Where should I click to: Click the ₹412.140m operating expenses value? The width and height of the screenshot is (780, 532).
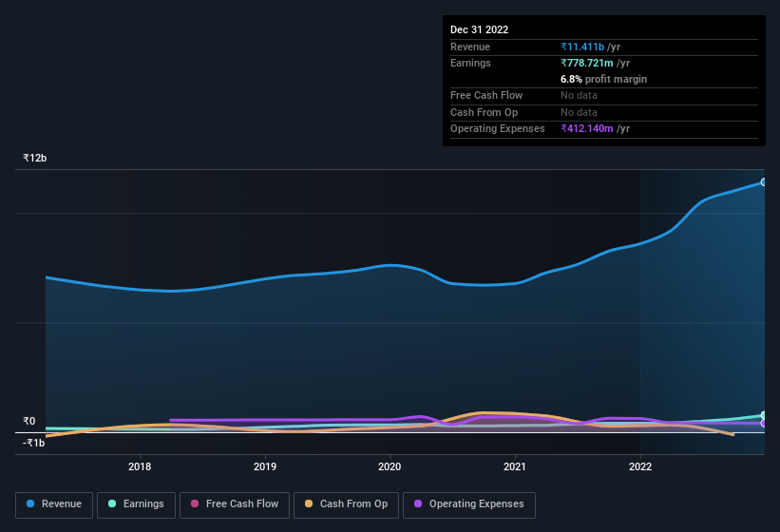[x=586, y=129]
